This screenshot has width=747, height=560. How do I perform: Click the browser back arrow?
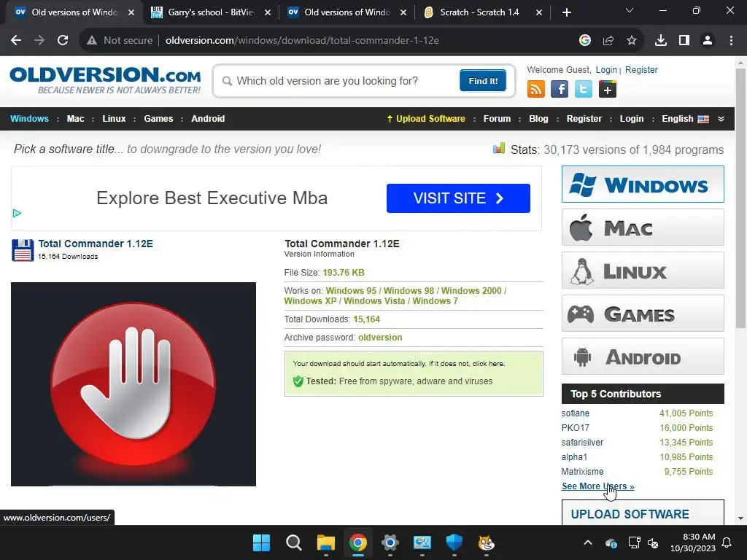[16, 41]
